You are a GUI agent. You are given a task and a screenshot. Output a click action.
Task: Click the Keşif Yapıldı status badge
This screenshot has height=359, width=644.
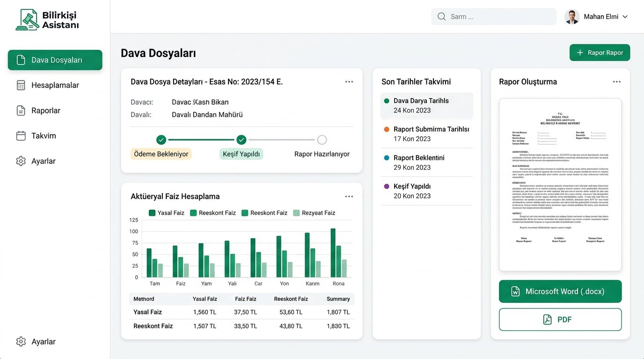pos(241,154)
